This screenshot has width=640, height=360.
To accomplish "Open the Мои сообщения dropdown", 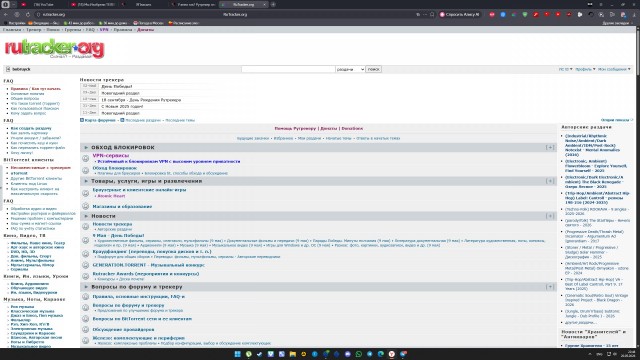I will pos(614,69).
